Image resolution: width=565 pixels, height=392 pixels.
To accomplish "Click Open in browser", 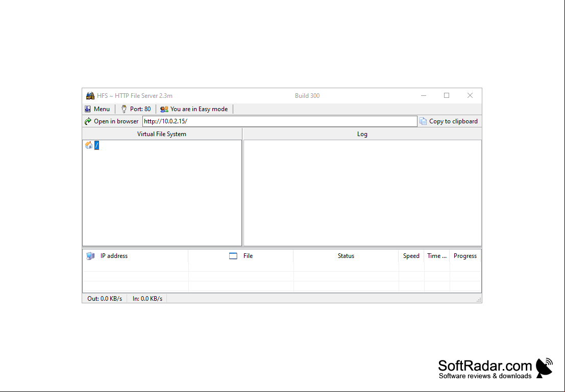I will [x=111, y=121].
